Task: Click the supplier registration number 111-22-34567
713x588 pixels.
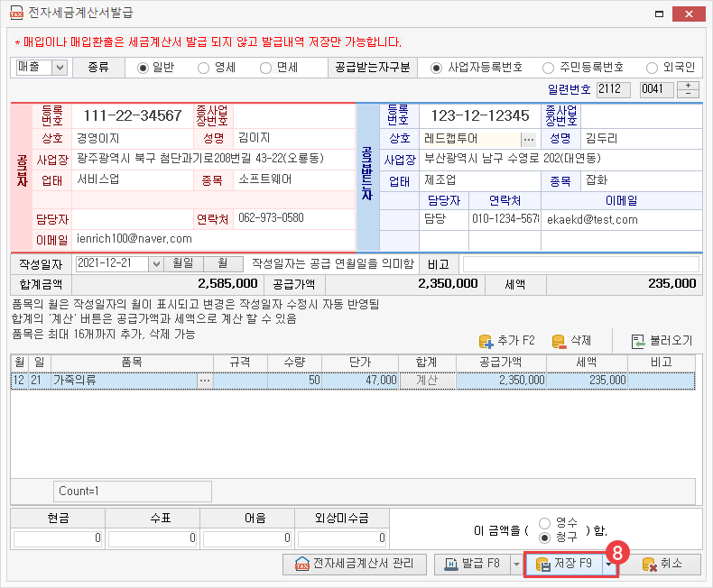Action: pyautogui.click(x=133, y=115)
